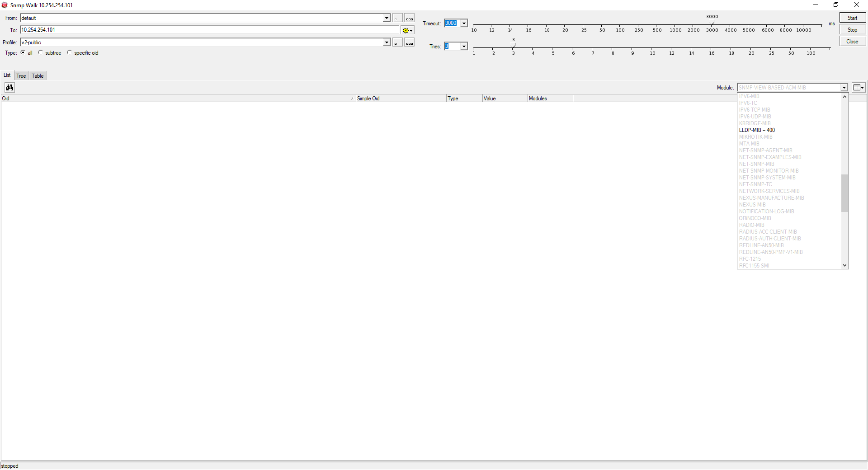The image size is (868, 470).
Task: Open the Timeout value dropdown
Action: 464,23
